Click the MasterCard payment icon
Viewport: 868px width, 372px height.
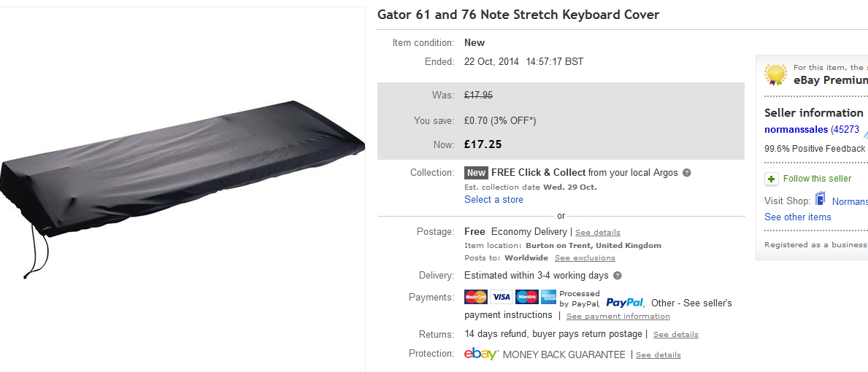[x=475, y=297]
